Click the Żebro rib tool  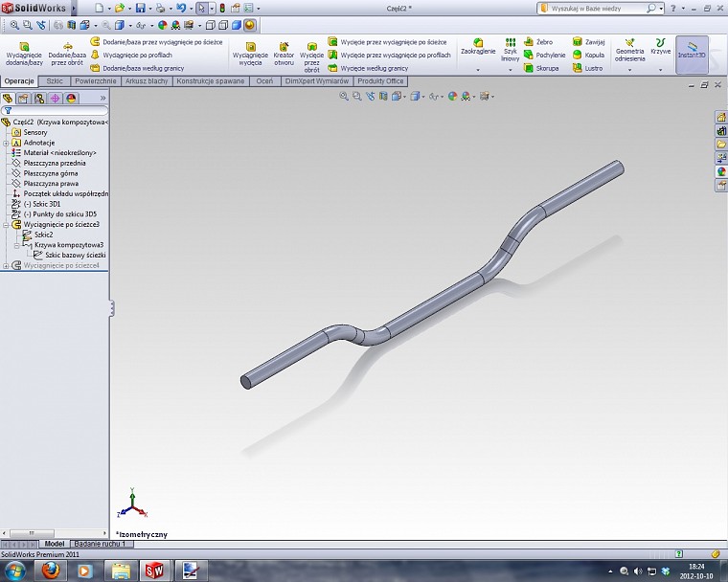pos(538,42)
